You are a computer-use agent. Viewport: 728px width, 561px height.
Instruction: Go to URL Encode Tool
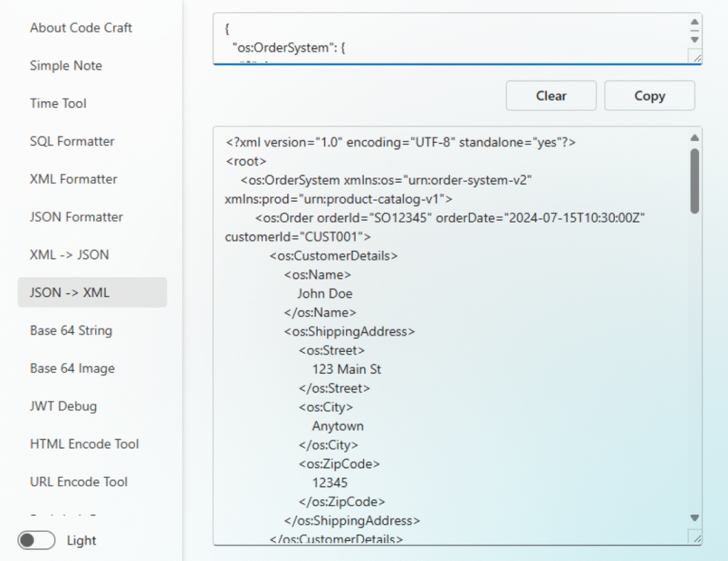point(78,481)
